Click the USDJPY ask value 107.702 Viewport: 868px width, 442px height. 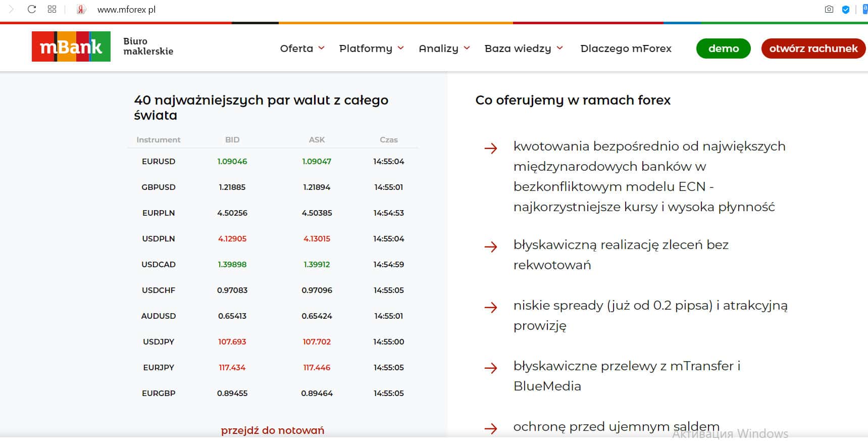coord(317,342)
